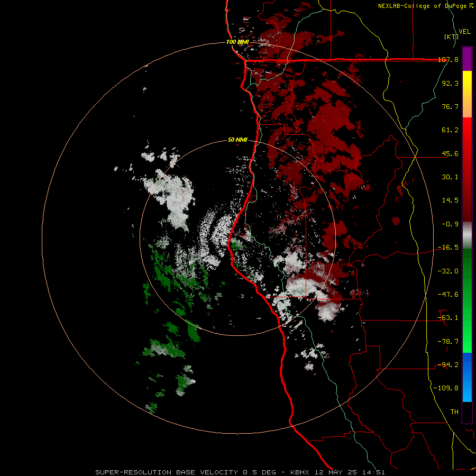Select the -109.8 legend value

[x=446, y=388]
